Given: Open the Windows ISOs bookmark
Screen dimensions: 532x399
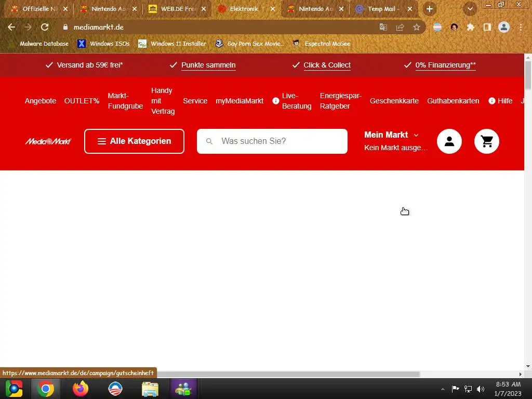Looking at the screenshot, I should [103, 44].
